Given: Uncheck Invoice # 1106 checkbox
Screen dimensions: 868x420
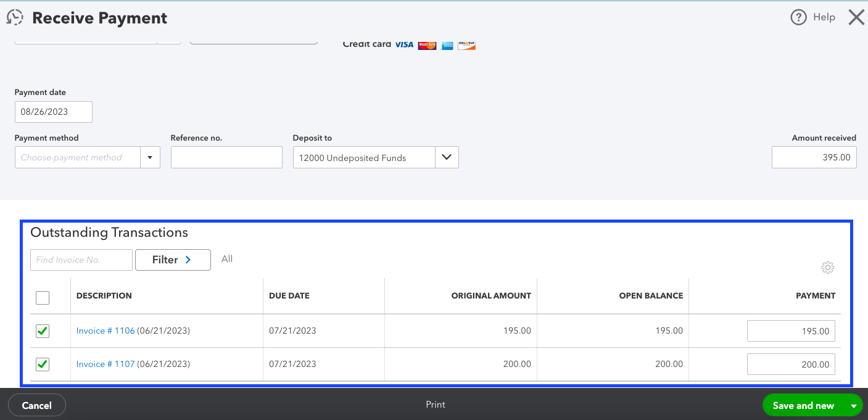Looking at the screenshot, I should click(x=43, y=331).
